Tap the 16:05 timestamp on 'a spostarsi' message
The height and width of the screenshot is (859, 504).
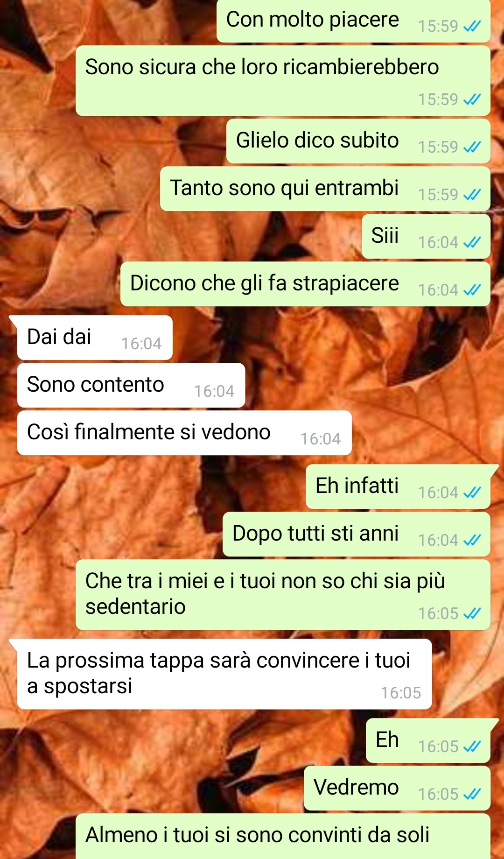pyautogui.click(x=401, y=693)
